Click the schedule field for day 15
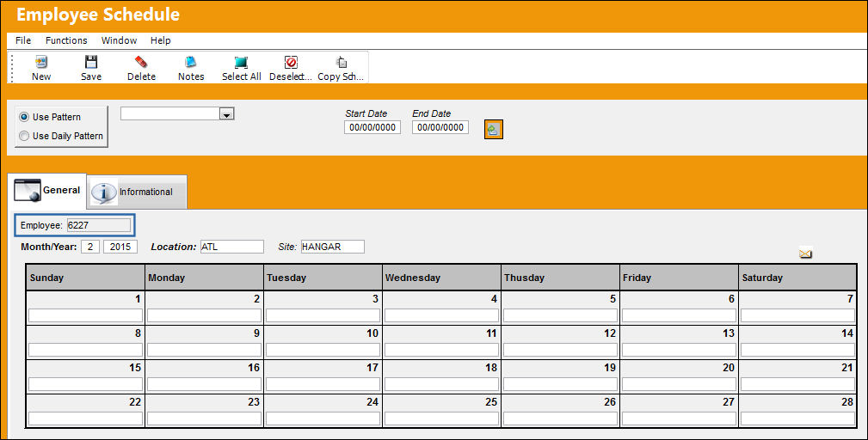 click(85, 384)
